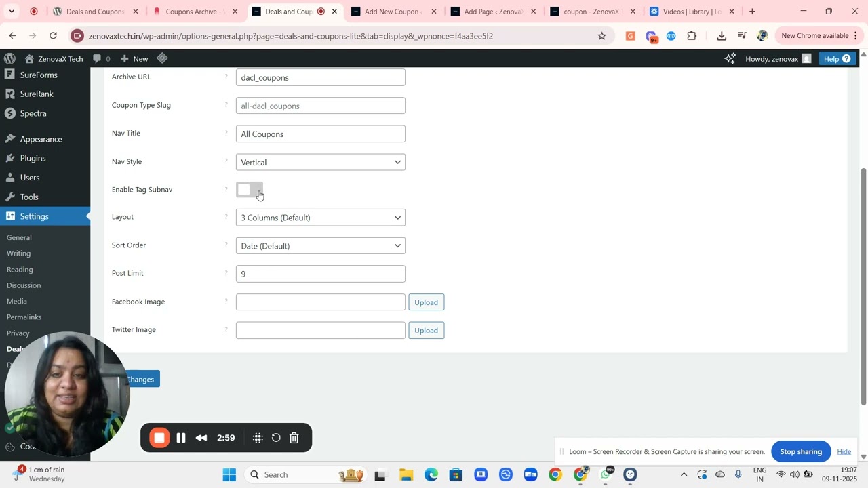Click Stop sharing button

click(x=801, y=451)
